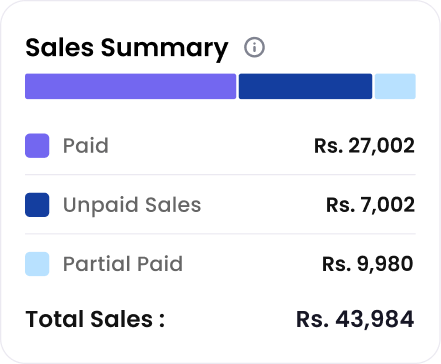This screenshot has width=441, height=364.
Task: Click the dark blue Unpaid Sales swatch
Action: 37,205
